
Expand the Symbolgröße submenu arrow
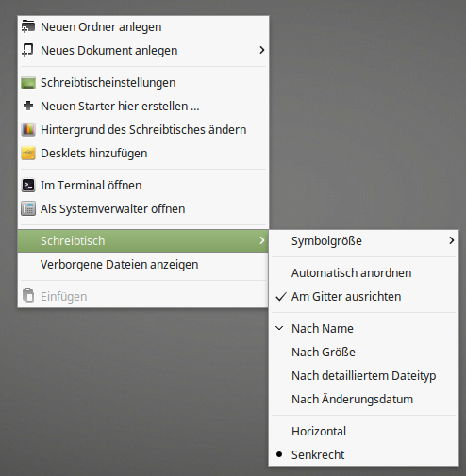click(x=452, y=240)
